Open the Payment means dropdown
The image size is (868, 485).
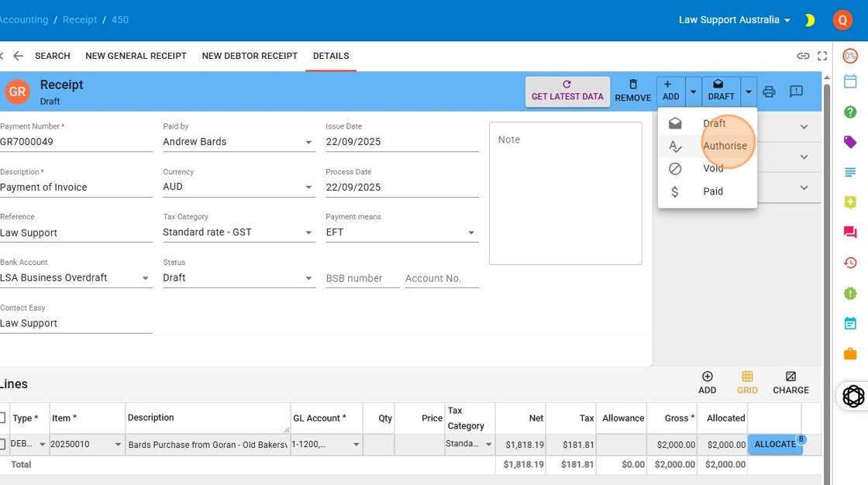(x=402, y=232)
